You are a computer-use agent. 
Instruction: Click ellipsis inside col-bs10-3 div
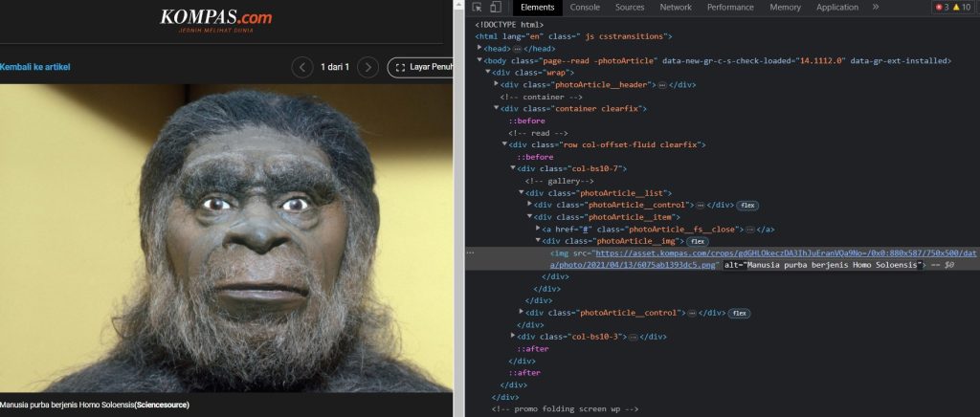[634, 337]
